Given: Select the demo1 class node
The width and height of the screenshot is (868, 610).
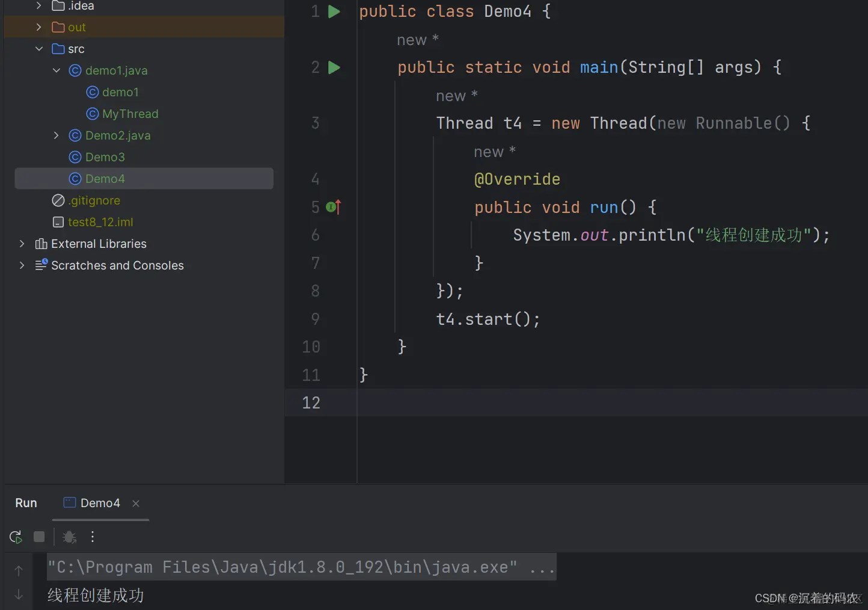Looking at the screenshot, I should click(x=120, y=92).
